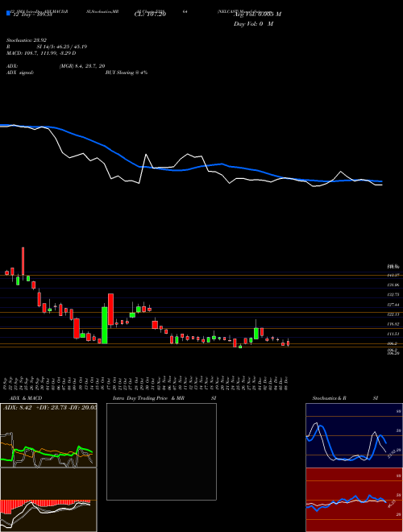The image size is (403, 532).
Task: Click the "ADX signal:" label
Action: click(20, 73)
